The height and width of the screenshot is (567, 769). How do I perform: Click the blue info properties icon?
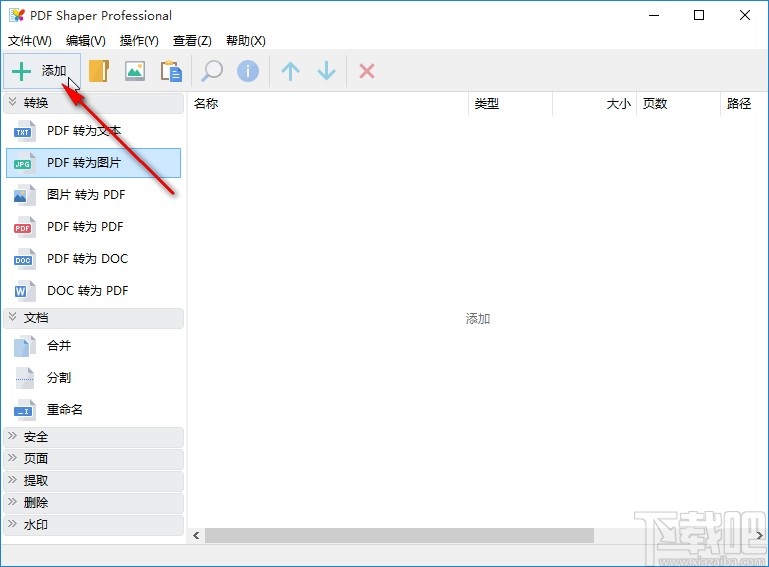[248, 71]
